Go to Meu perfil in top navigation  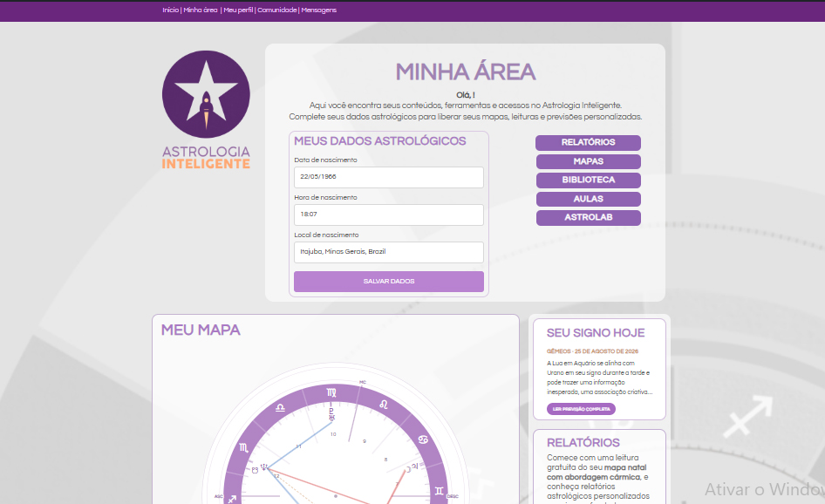coord(238,10)
